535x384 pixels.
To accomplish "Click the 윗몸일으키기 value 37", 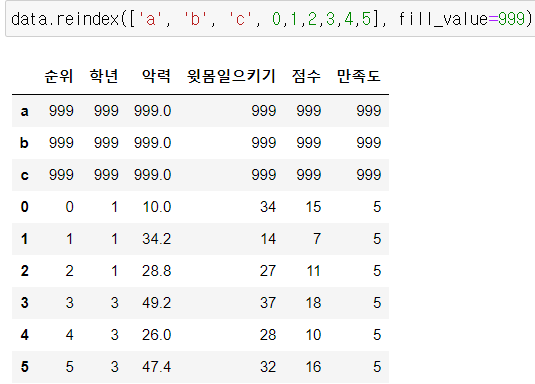I will click(x=268, y=303).
